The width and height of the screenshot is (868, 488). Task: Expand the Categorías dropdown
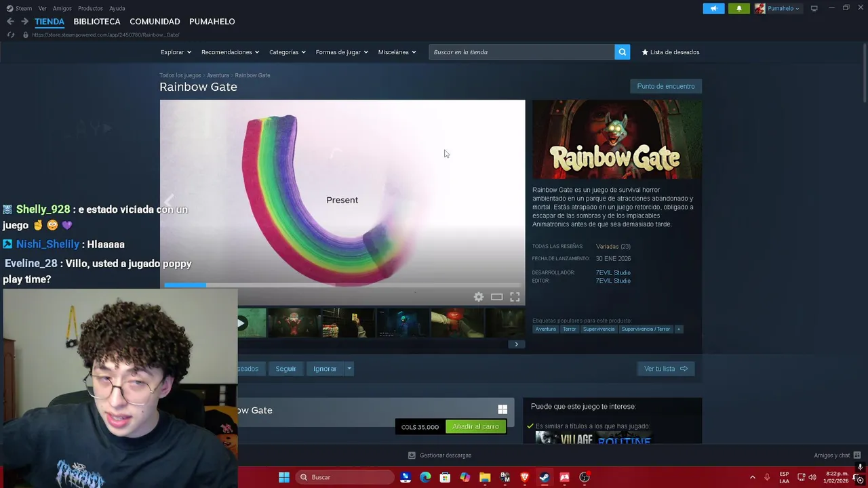click(287, 52)
